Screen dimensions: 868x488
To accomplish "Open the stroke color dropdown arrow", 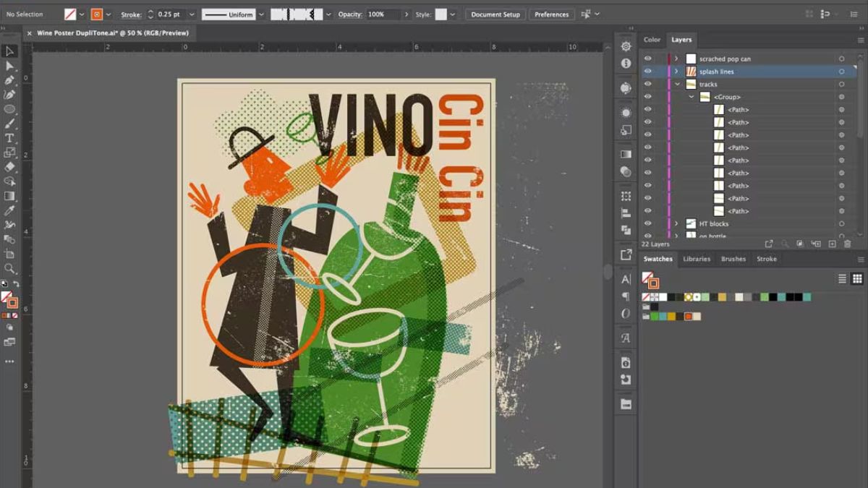I will coord(109,14).
